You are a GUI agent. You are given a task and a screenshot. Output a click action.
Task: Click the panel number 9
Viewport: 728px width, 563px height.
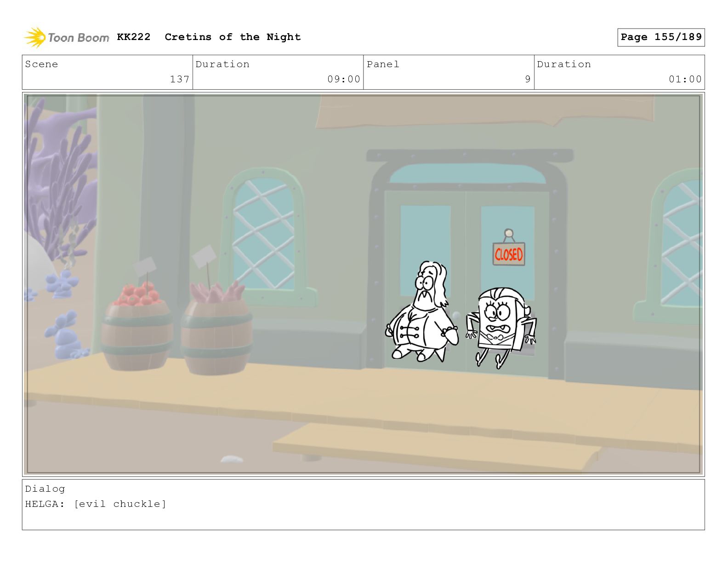click(528, 79)
